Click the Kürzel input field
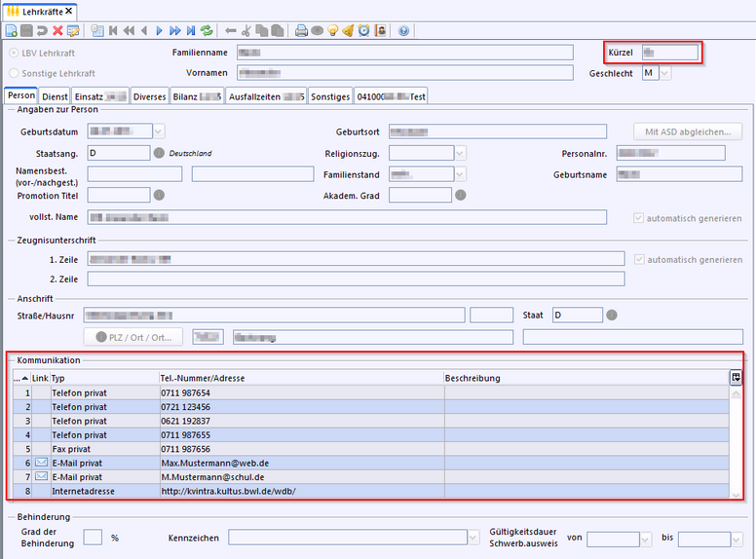The image size is (756, 559). point(668,53)
